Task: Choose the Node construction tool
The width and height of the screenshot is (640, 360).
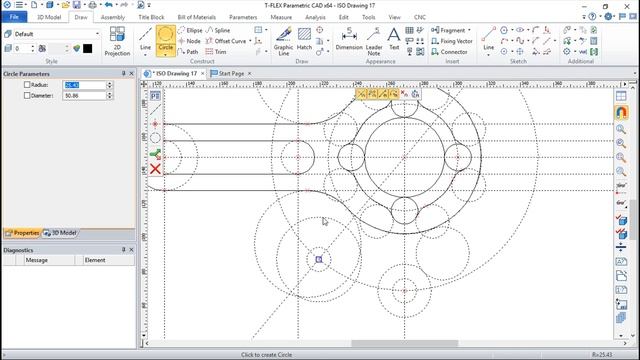Action: coord(189,41)
